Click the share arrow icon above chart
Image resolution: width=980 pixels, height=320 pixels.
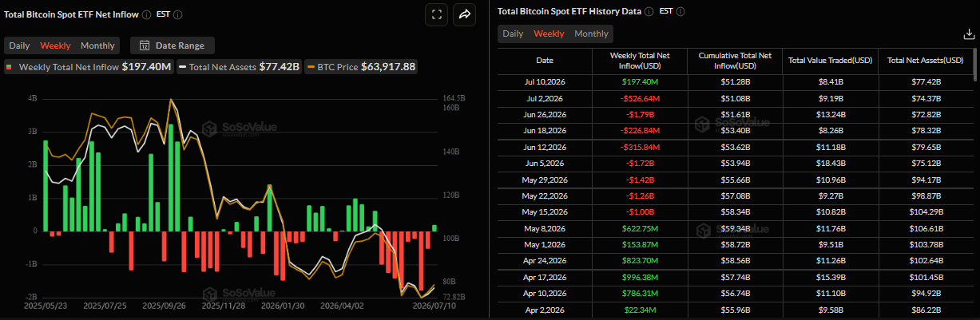tap(464, 14)
